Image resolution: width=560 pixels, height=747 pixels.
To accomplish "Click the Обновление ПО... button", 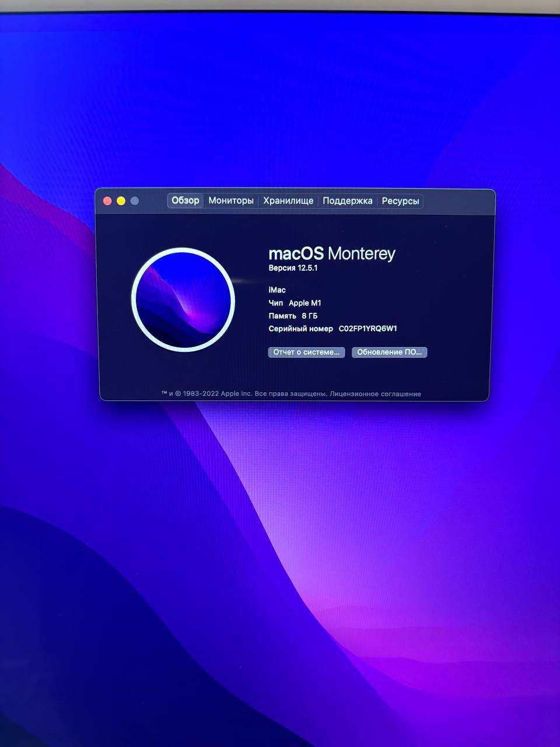I will tap(389, 352).
